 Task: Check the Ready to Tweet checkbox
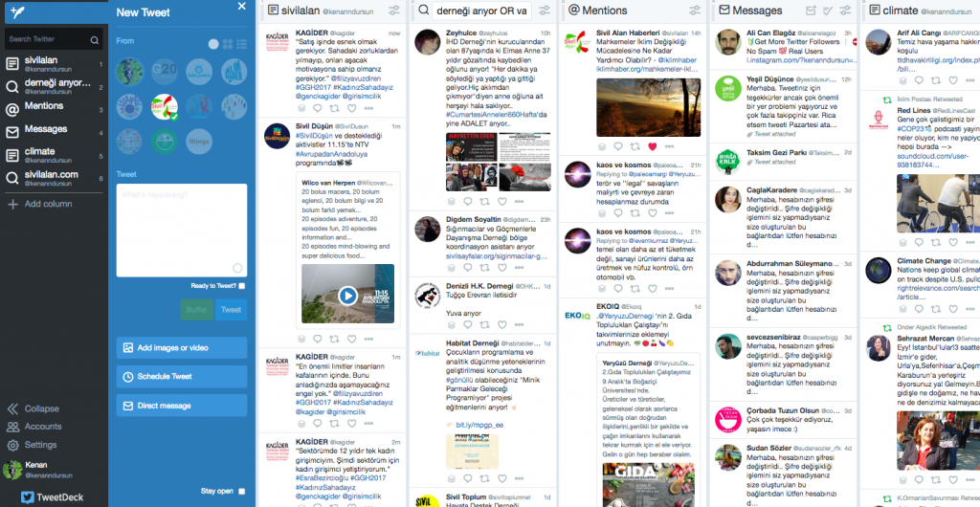point(242,286)
